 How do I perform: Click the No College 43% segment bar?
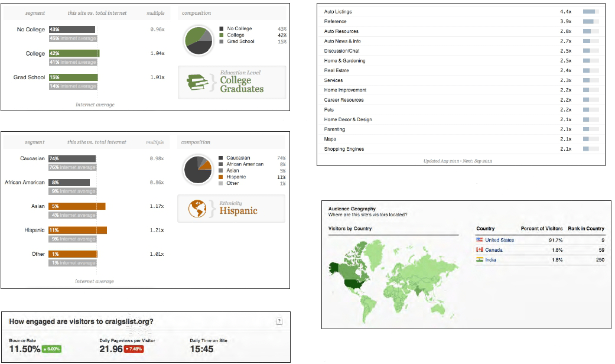click(71, 30)
